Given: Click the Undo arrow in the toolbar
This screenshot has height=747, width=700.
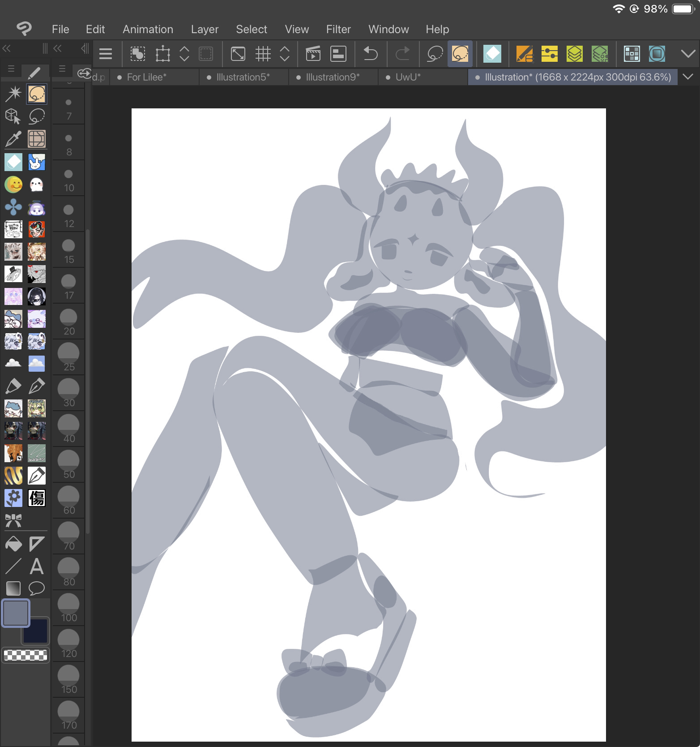Looking at the screenshot, I should [x=370, y=54].
